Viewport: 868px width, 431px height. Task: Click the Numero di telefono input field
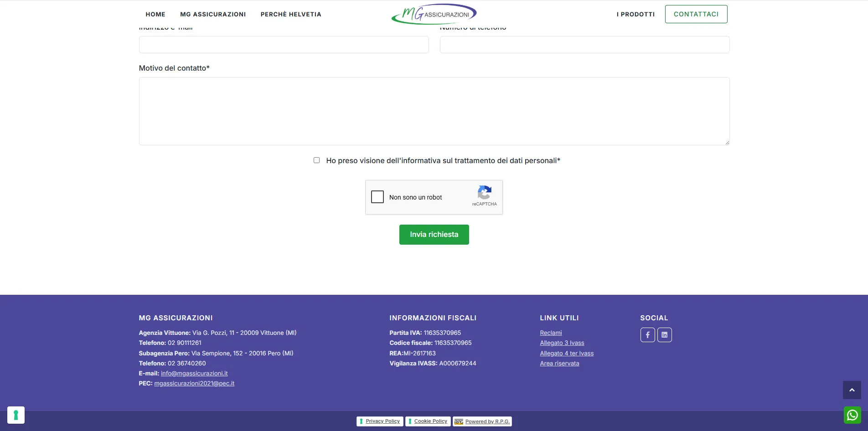click(x=584, y=45)
